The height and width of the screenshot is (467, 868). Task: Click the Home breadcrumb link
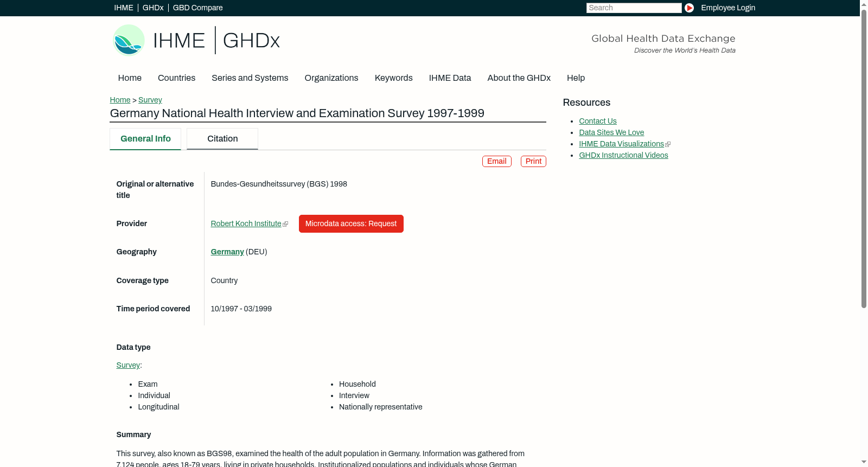point(120,100)
